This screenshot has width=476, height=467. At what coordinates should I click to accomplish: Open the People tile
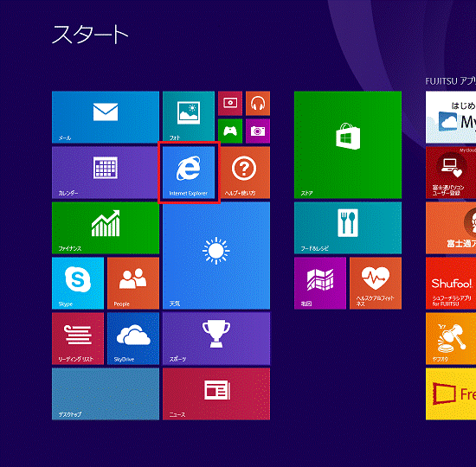[133, 283]
